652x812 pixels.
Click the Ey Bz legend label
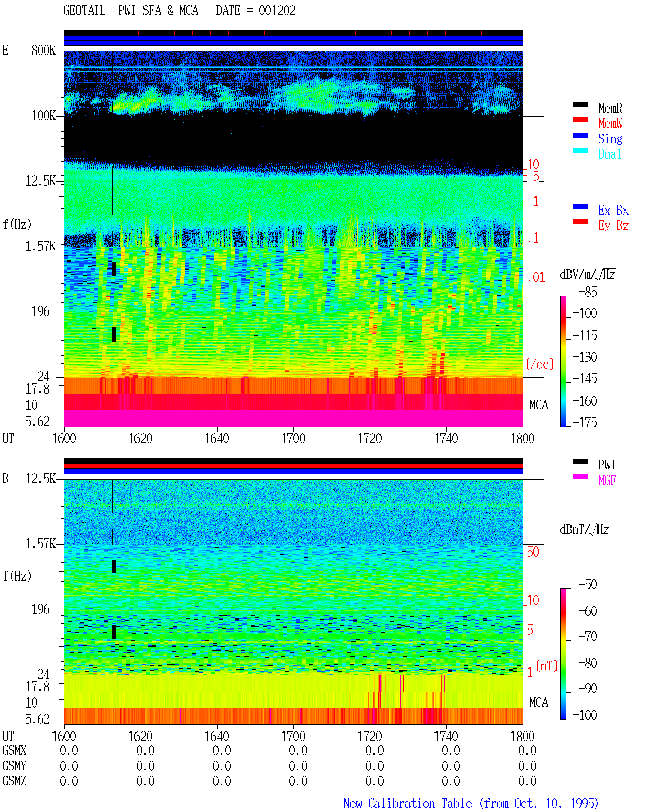tap(613, 225)
